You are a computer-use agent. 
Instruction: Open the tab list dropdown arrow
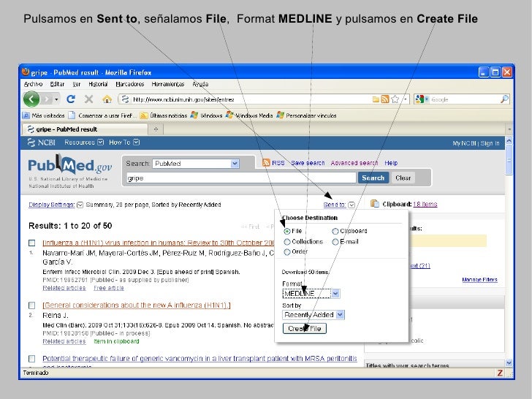click(x=509, y=129)
